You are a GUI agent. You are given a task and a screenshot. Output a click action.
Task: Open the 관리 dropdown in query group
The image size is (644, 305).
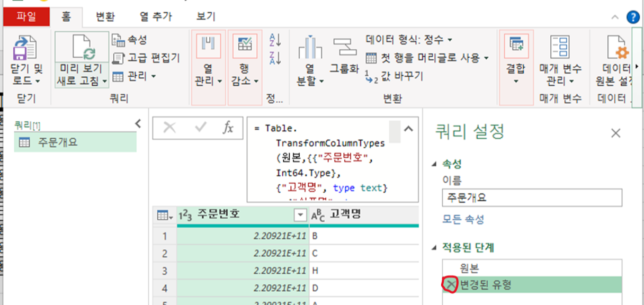[135, 76]
